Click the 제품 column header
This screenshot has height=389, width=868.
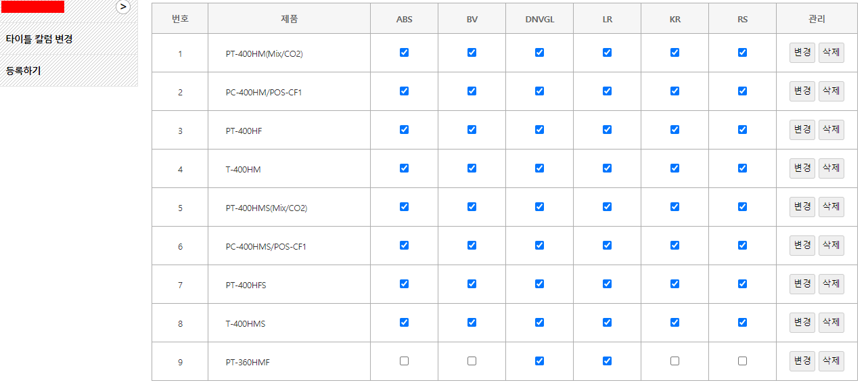tap(289, 19)
